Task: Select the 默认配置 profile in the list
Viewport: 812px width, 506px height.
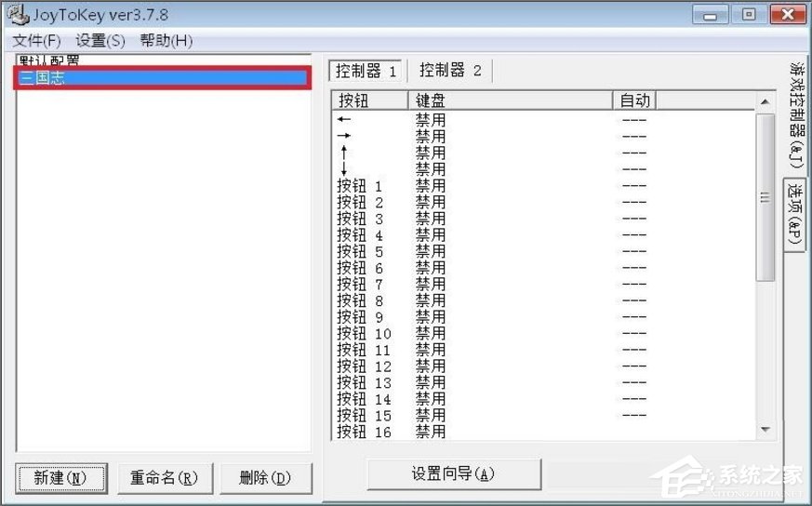Action: click(x=163, y=60)
